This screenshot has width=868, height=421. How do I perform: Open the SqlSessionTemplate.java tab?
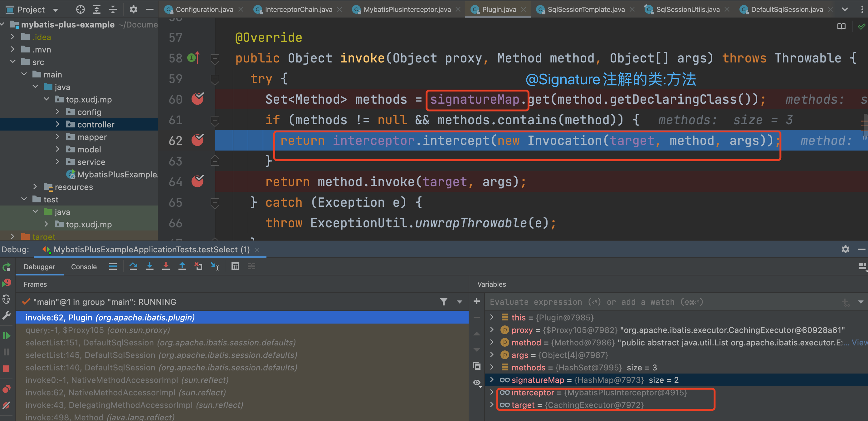point(584,7)
